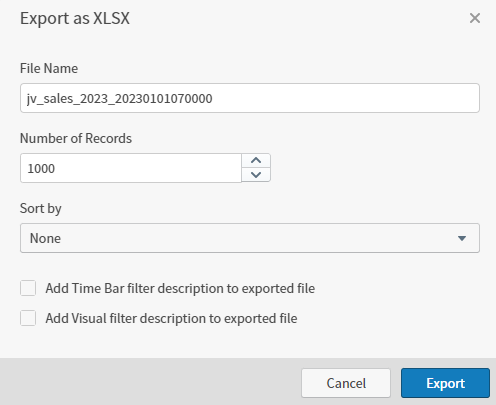Click the 'File Name' label
The image size is (496, 405).
pyautogui.click(x=49, y=68)
